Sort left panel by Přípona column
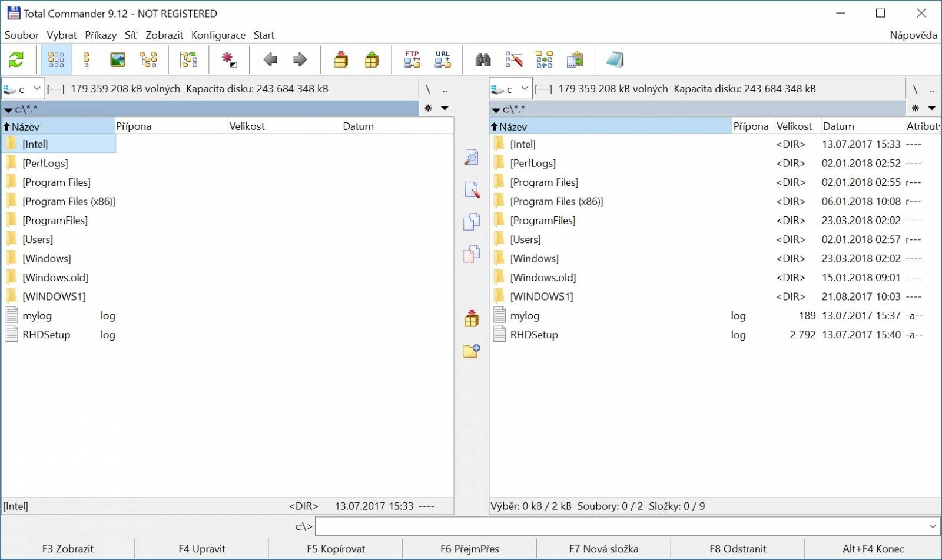The image size is (942, 560). coord(171,126)
